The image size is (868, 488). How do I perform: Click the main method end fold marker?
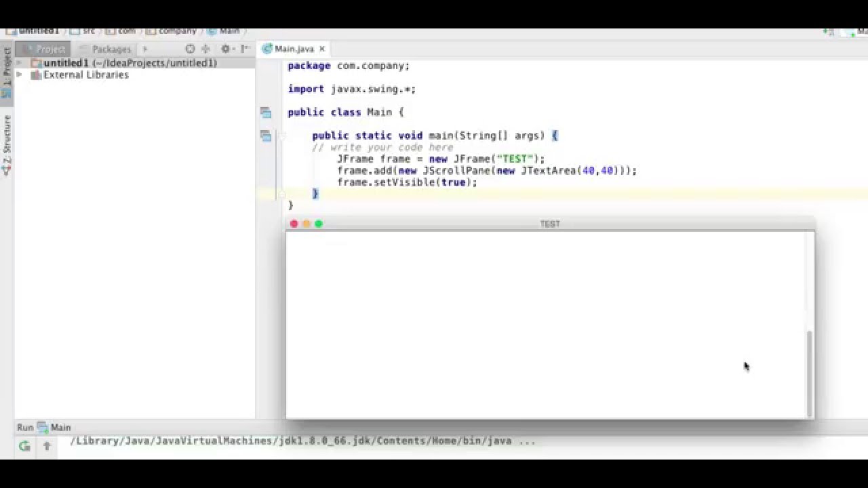[282, 194]
